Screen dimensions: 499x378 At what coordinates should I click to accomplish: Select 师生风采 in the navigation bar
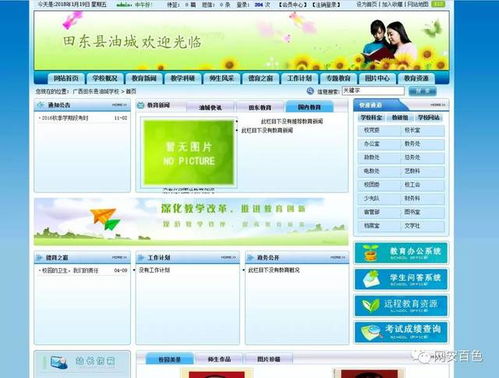[222, 78]
